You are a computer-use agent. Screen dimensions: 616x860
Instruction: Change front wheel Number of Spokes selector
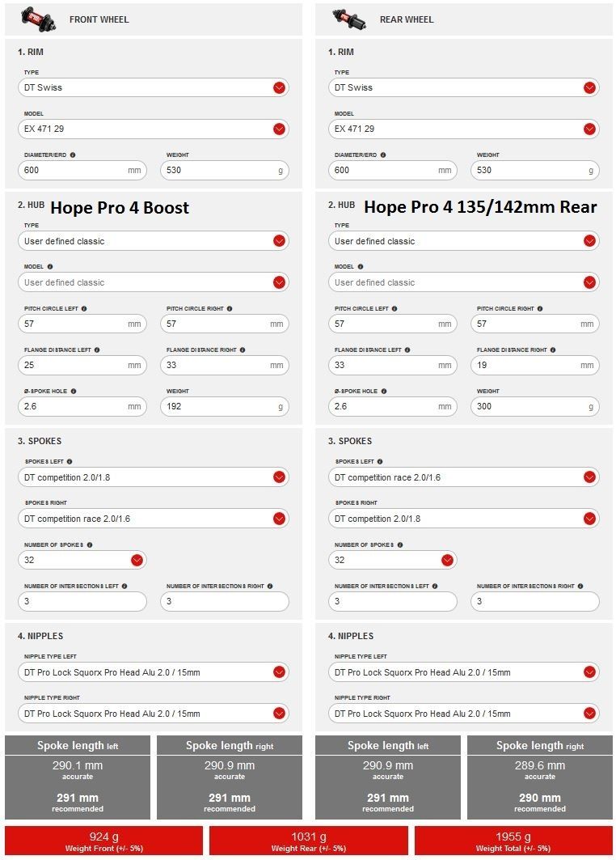(137, 560)
